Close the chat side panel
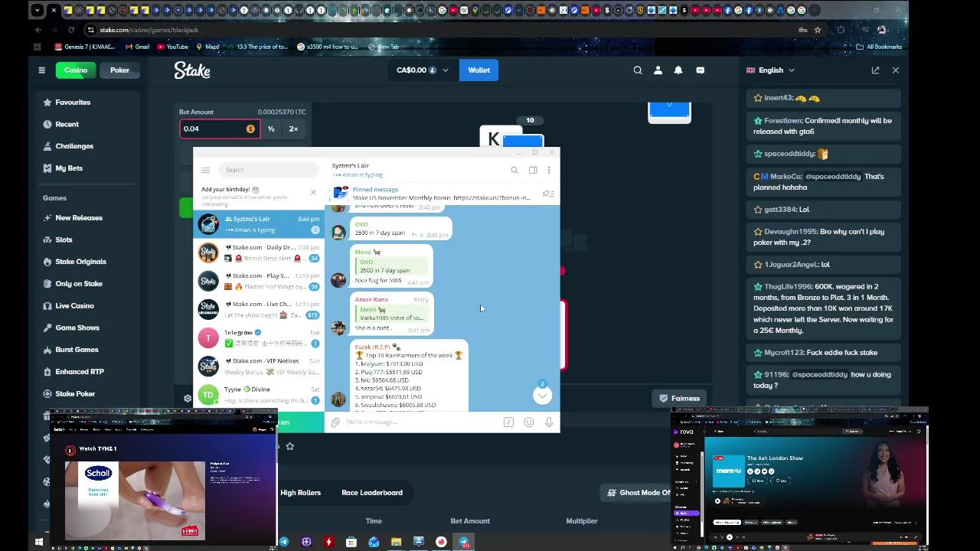This screenshot has height=551, width=980. (896, 70)
